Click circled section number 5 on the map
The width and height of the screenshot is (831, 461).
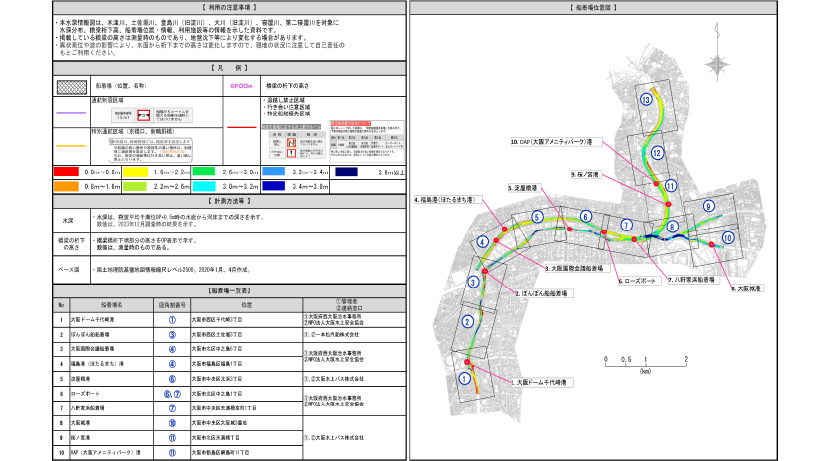point(537,217)
